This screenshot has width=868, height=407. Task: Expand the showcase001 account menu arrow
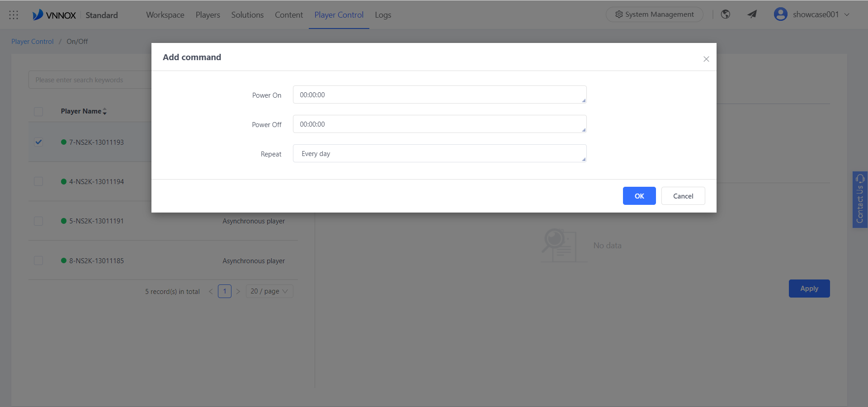(847, 14)
